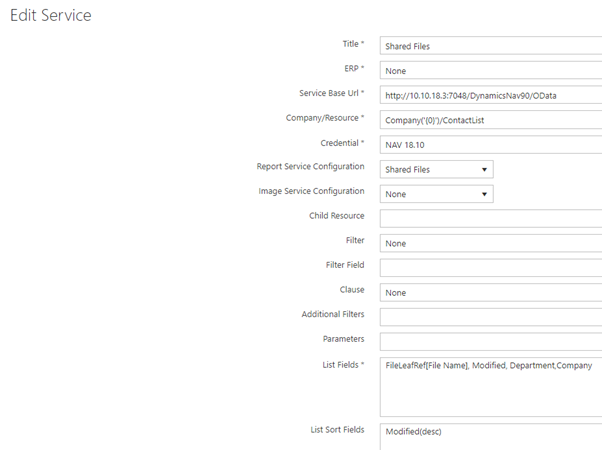This screenshot has height=450, width=602.
Task: Select the List Sort Fields input
Action: click(x=490, y=432)
